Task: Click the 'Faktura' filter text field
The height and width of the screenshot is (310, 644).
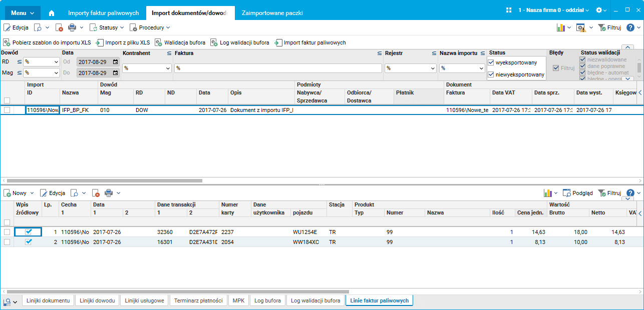Action: [278, 68]
